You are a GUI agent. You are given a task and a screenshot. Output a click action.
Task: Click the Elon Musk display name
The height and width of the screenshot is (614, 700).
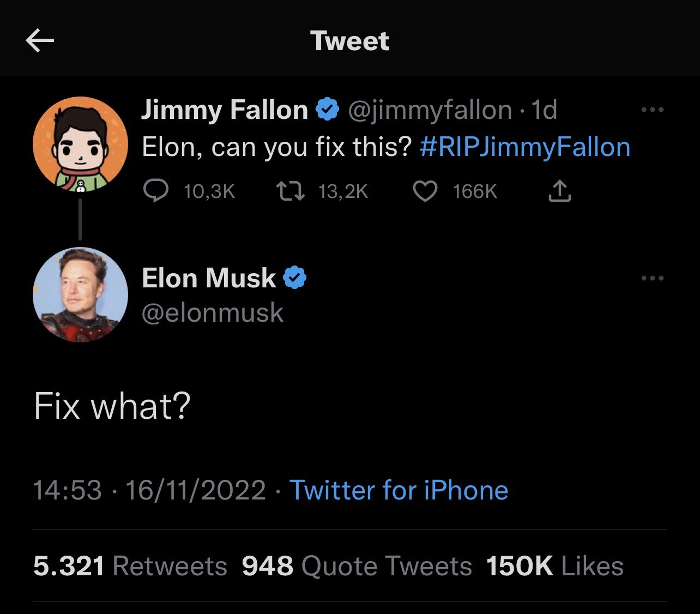pyautogui.click(x=209, y=278)
